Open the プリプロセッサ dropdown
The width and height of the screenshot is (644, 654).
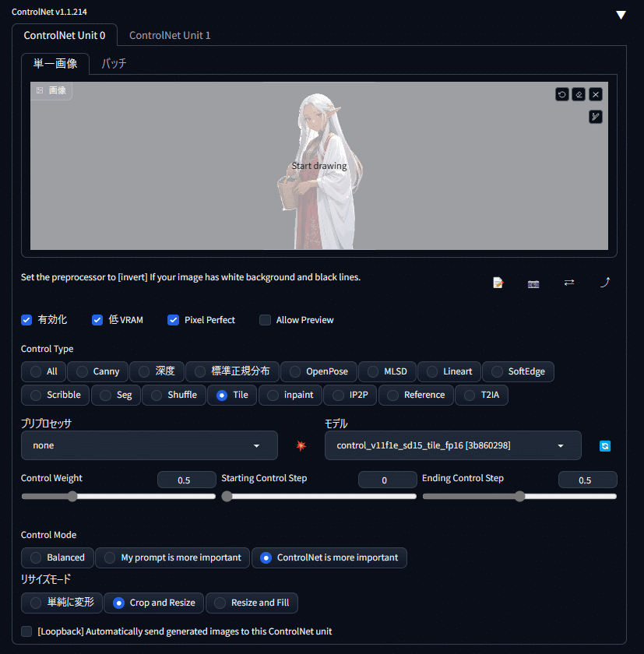[x=149, y=445]
